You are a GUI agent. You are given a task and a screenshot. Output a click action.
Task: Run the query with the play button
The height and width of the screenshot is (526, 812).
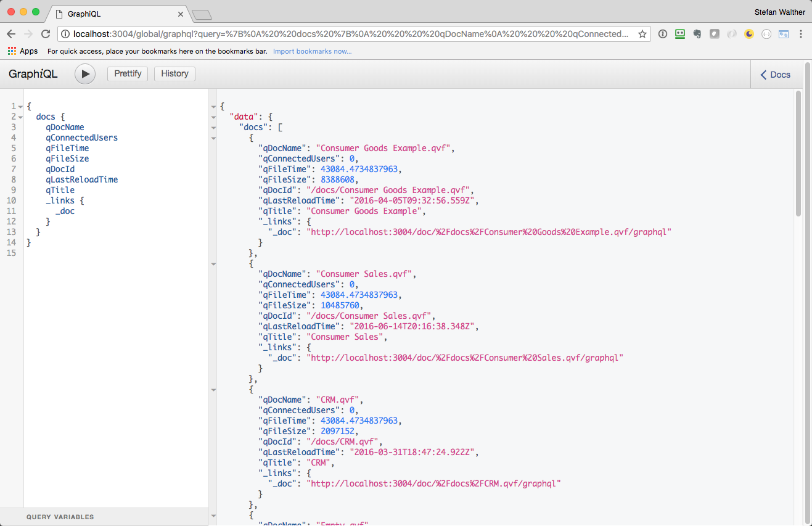click(x=85, y=74)
